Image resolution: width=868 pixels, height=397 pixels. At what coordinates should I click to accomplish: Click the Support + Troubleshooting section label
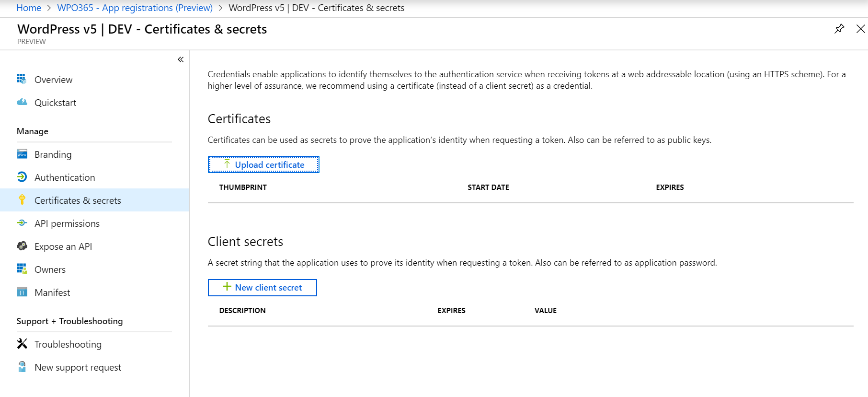tap(69, 321)
